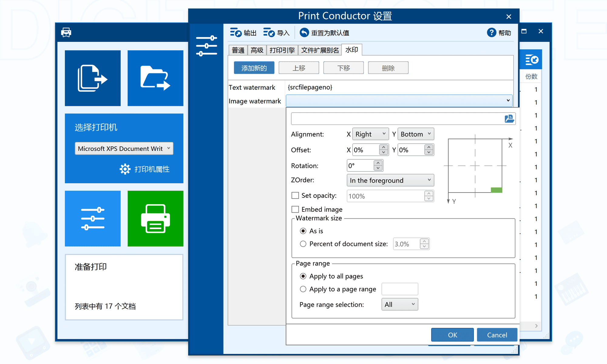Click the sliders icon in settings sidebar

[x=206, y=46]
